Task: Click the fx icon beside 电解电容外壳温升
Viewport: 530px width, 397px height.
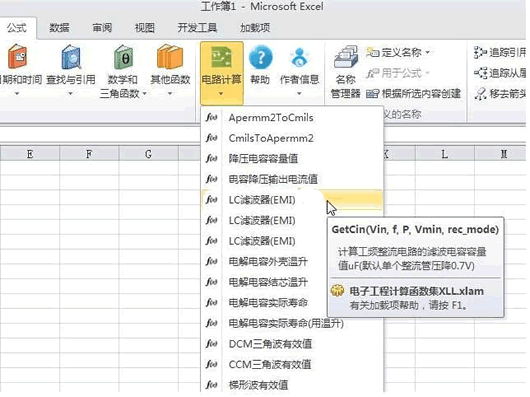Action: tap(212, 262)
